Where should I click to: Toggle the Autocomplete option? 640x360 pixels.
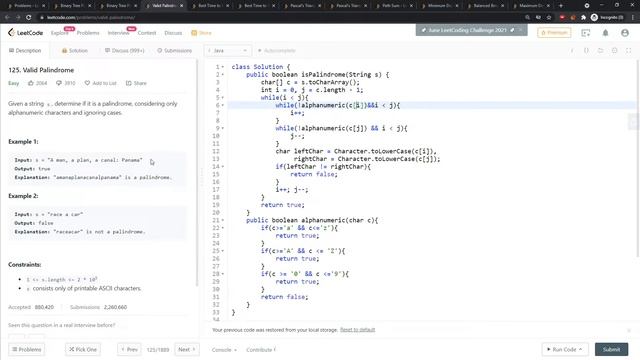[x=276, y=51]
